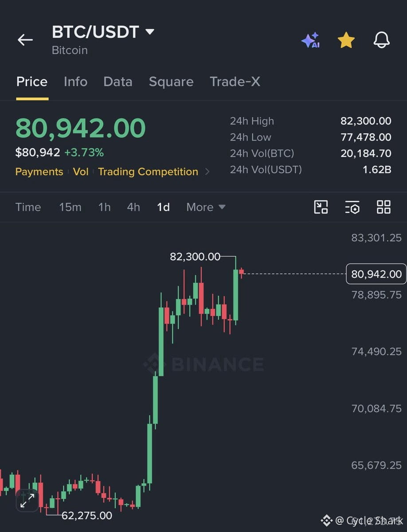Open the Payments link
This screenshot has width=407, height=532.
click(x=39, y=172)
